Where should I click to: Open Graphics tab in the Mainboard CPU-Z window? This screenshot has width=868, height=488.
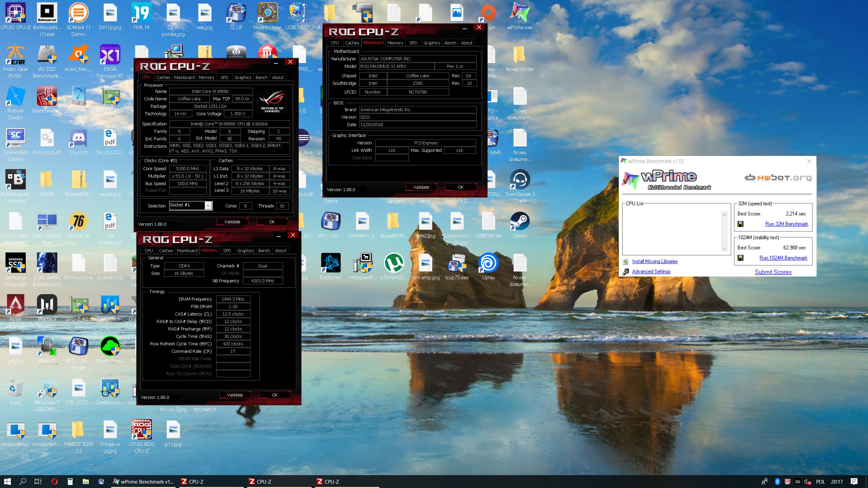pyautogui.click(x=432, y=43)
